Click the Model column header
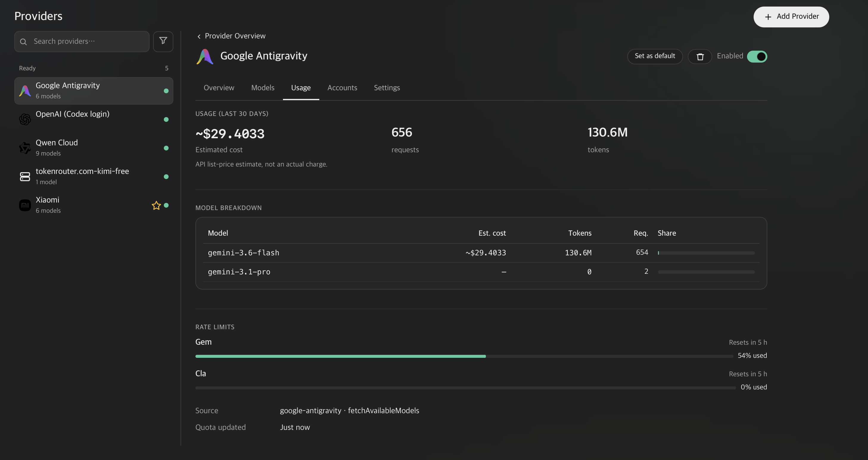The width and height of the screenshot is (868, 460). 218,233
